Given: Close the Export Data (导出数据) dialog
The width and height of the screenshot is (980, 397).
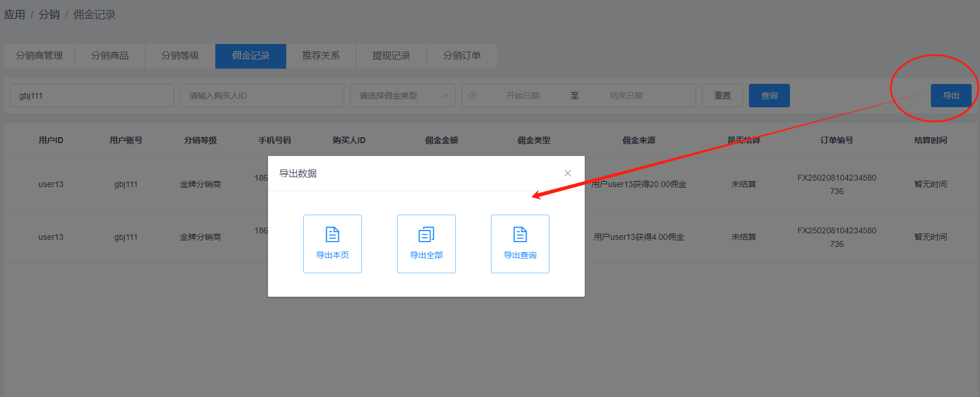Looking at the screenshot, I should [567, 173].
